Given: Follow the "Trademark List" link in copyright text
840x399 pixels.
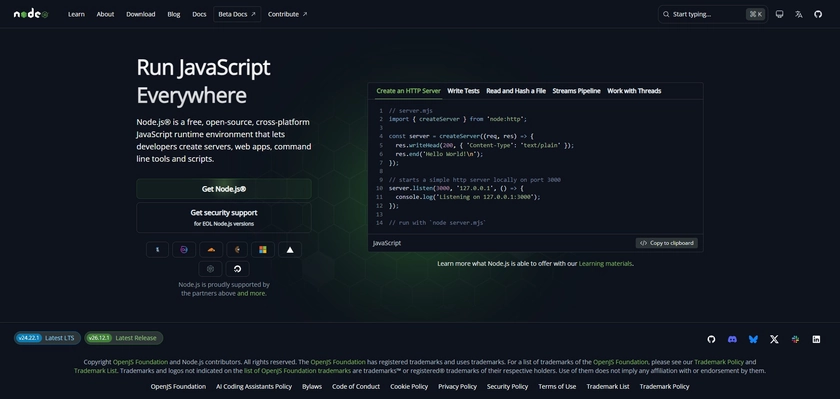Looking at the screenshot, I should click(95, 371).
